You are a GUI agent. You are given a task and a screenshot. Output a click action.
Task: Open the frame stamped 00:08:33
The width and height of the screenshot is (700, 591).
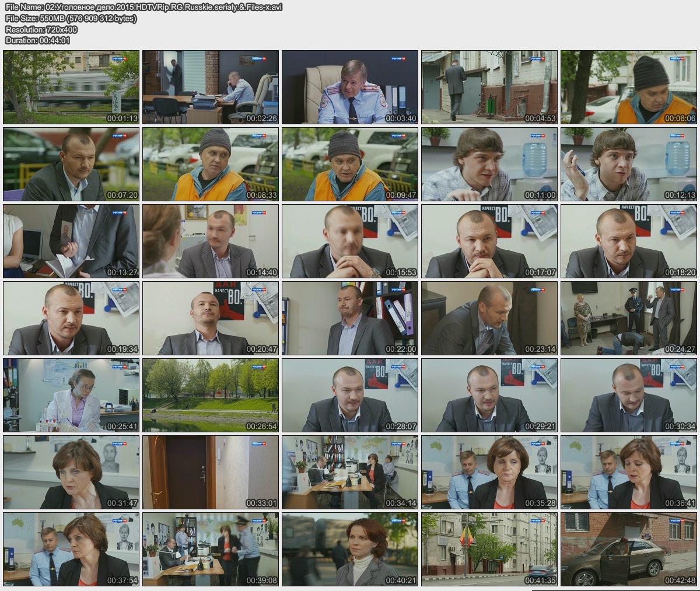pyautogui.click(x=211, y=164)
